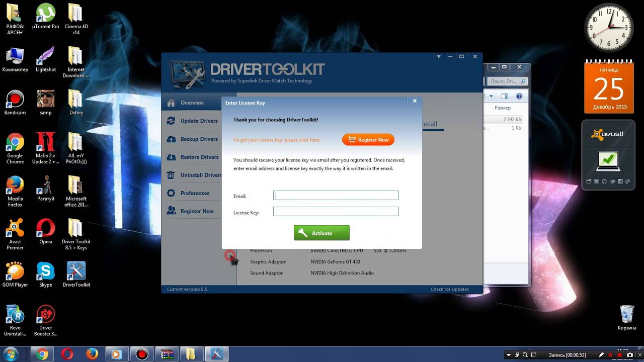The height and width of the screenshot is (362, 644).
Task: Focus the License Key input field
Action: pyautogui.click(x=336, y=212)
